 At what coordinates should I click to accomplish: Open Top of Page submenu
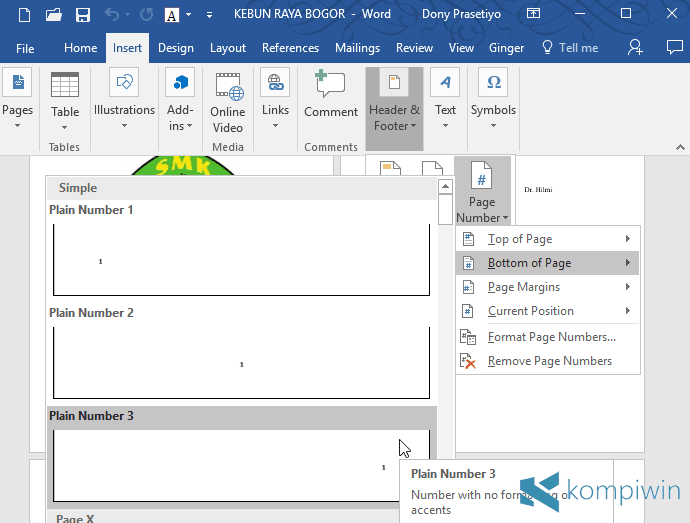pos(547,239)
